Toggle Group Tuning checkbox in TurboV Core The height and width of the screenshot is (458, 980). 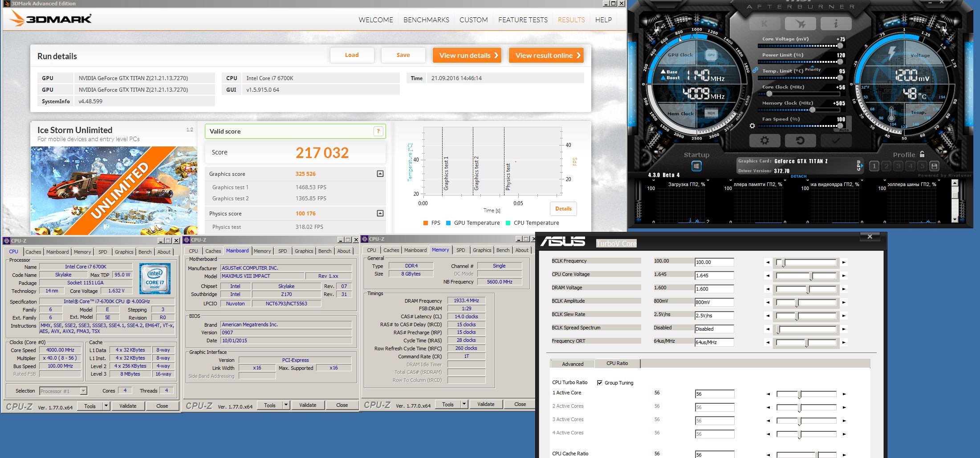(x=600, y=383)
